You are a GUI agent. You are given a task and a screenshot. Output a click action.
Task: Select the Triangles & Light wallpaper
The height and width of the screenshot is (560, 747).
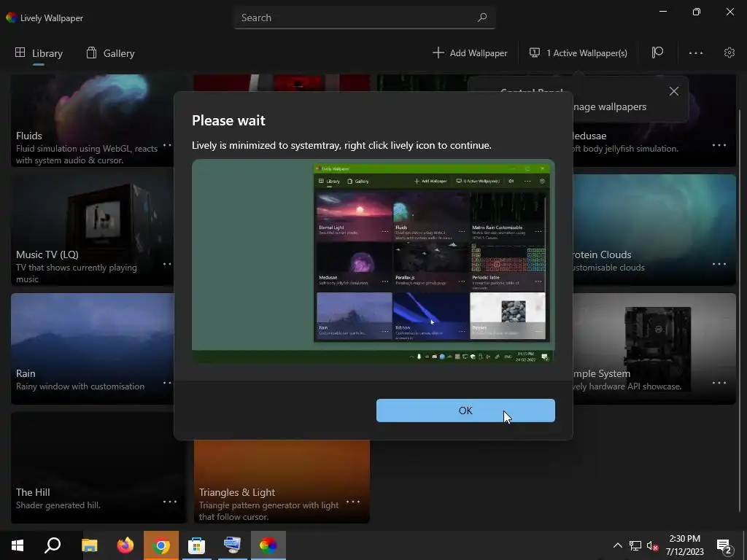point(282,481)
